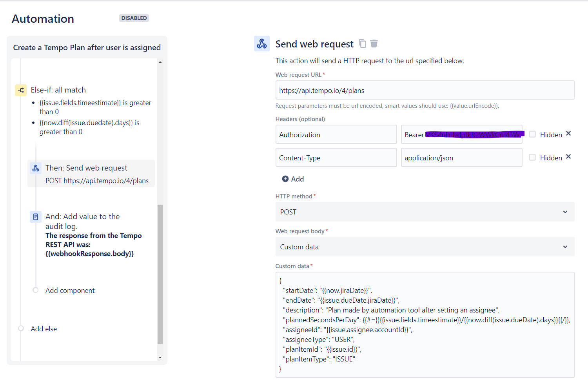Open the Web request body Custom data dropdown
588x385 pixels.
[425, 247]
